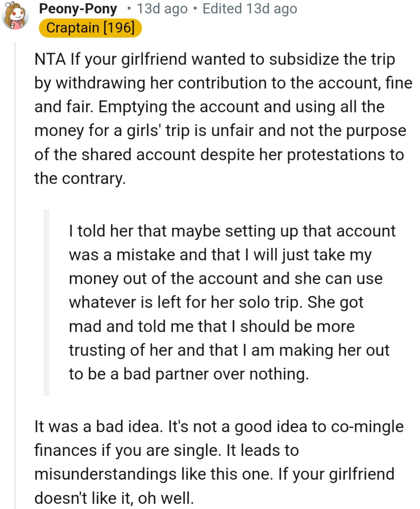This screenshot has width=420, height=509.
Task: Select the Craptain [196] flair badge
Action: click(90, 28)
